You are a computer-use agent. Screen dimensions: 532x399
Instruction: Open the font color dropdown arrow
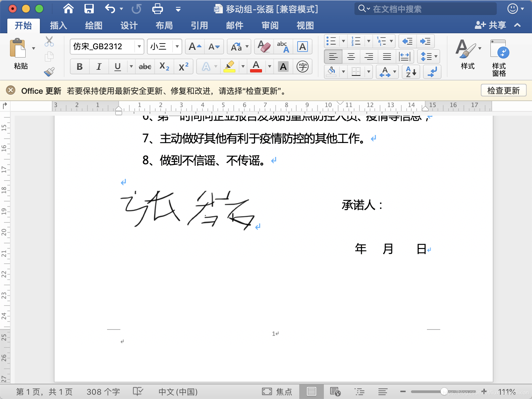(269, 66)
